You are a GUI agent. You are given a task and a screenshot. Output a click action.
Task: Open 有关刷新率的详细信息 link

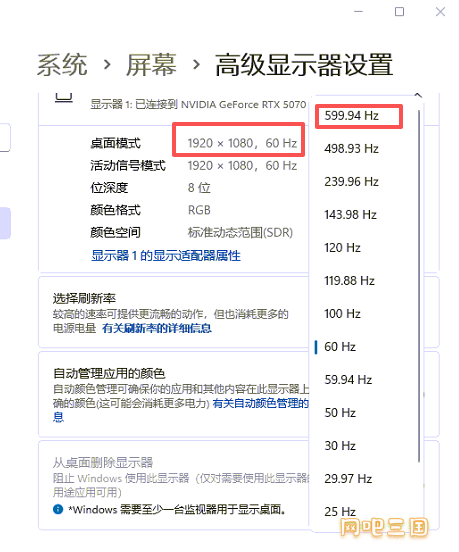pos(157,328)
